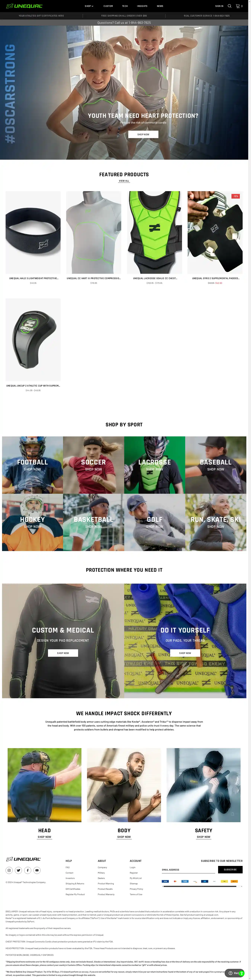Open the Facebook social icon
Viewport: 251px width, 980px height.
tap(28, 870)
